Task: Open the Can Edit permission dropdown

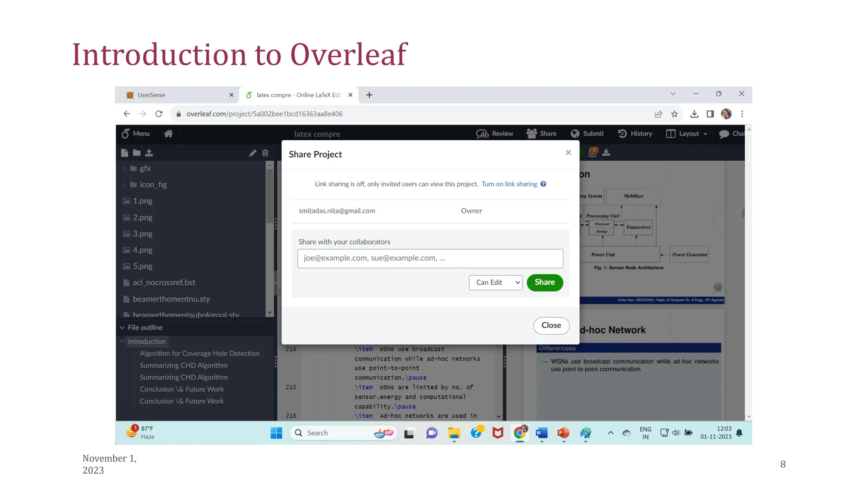Action: coord(495,283)
